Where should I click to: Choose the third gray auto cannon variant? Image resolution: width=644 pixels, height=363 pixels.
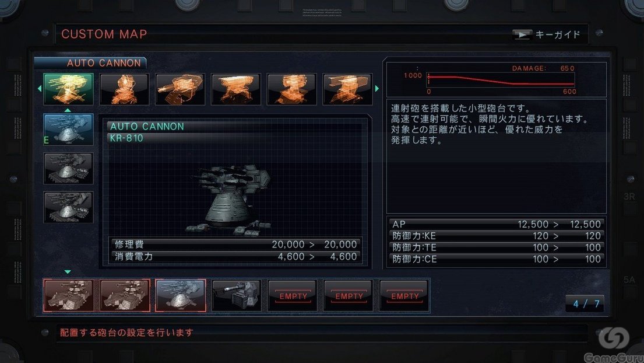[x=68, y=207]
